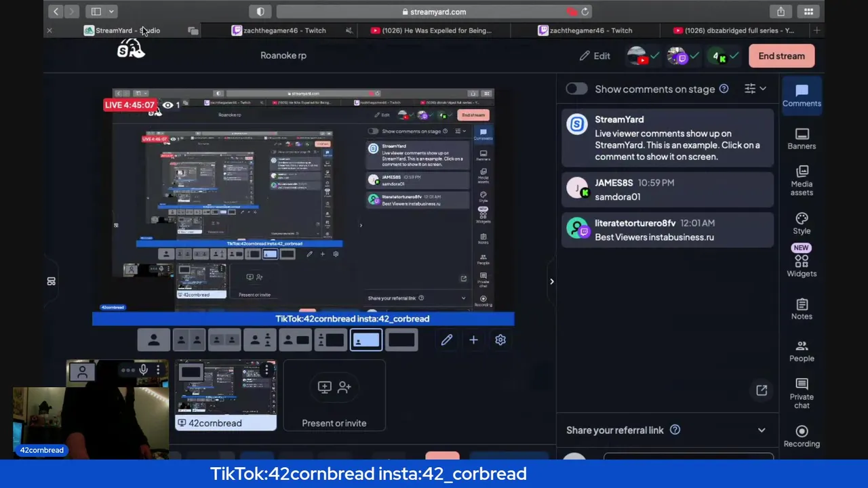Open three-dot menu on the camera tile
The width and height of the screenshot is (868, 488).
[158, 370]
